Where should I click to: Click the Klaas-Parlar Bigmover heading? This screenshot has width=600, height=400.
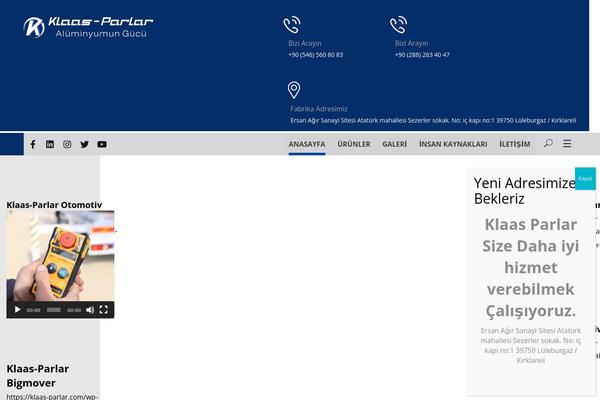tap(38, 376)
